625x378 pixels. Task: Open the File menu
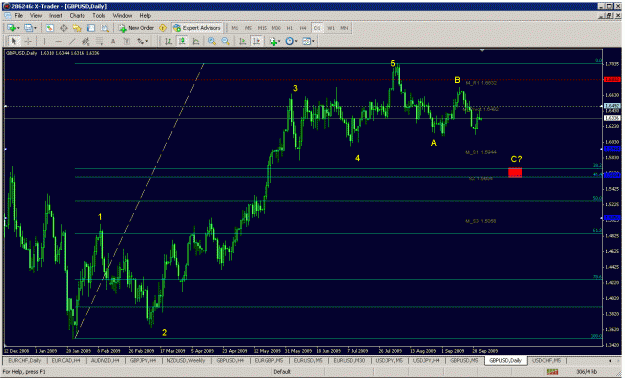[19, 16]
